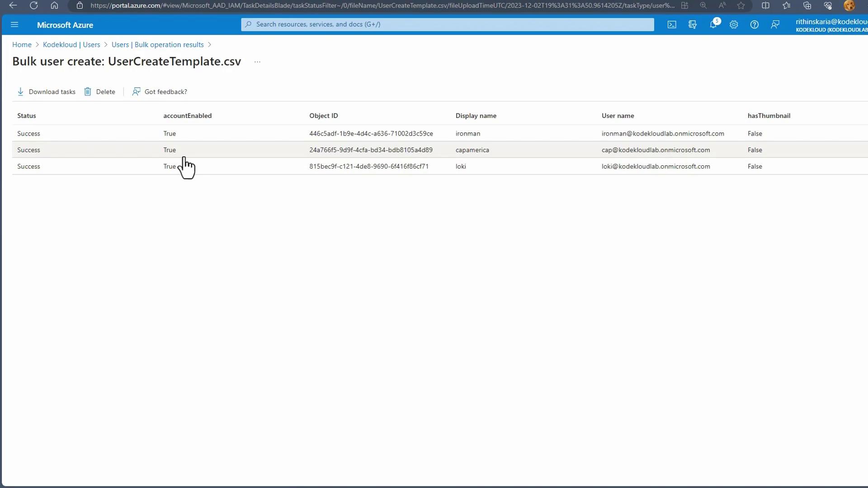This screenshot has height=488, width=868.
Task: Click the True value in ironman row
Action: pyautogui.click(x=170, y=134)
